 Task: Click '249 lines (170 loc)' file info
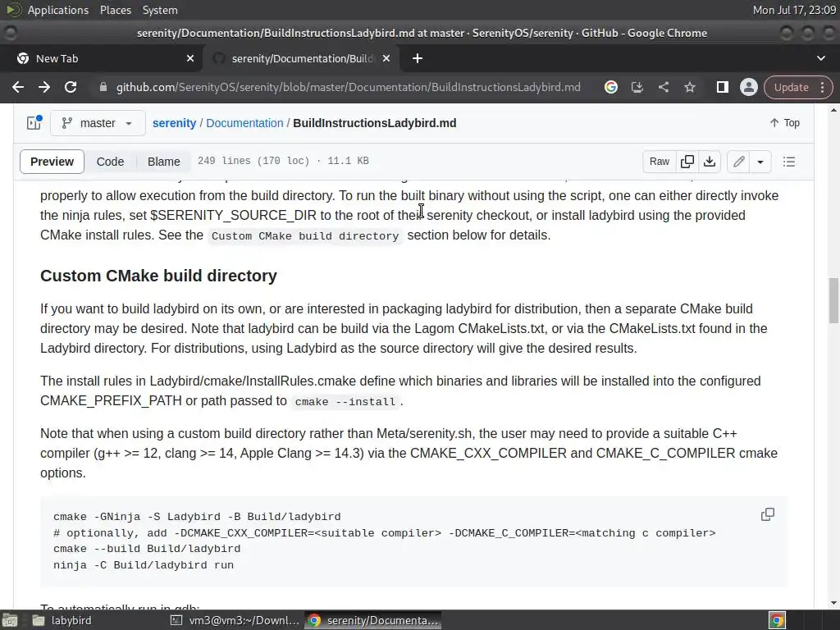tap(253, 161)
